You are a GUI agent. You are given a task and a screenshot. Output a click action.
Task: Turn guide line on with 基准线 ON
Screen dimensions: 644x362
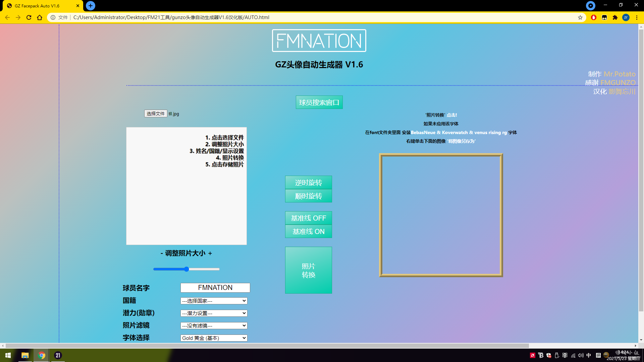pyautogui.click(x=308, y=231)
